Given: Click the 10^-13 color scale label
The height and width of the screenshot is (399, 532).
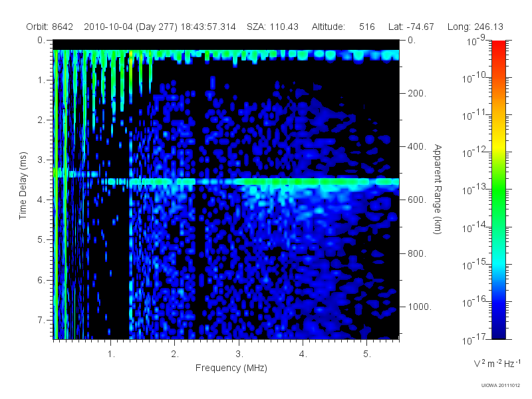Looking at the screenshot, I should point(475,190).
